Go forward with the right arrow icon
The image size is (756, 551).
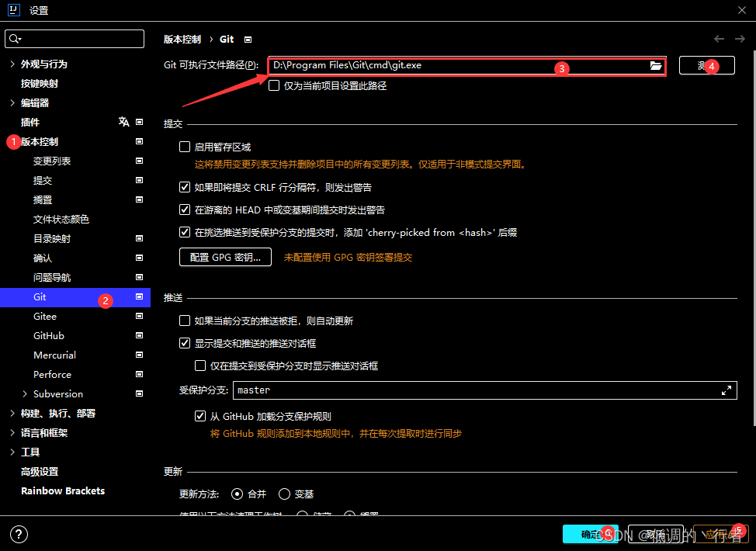740,39
